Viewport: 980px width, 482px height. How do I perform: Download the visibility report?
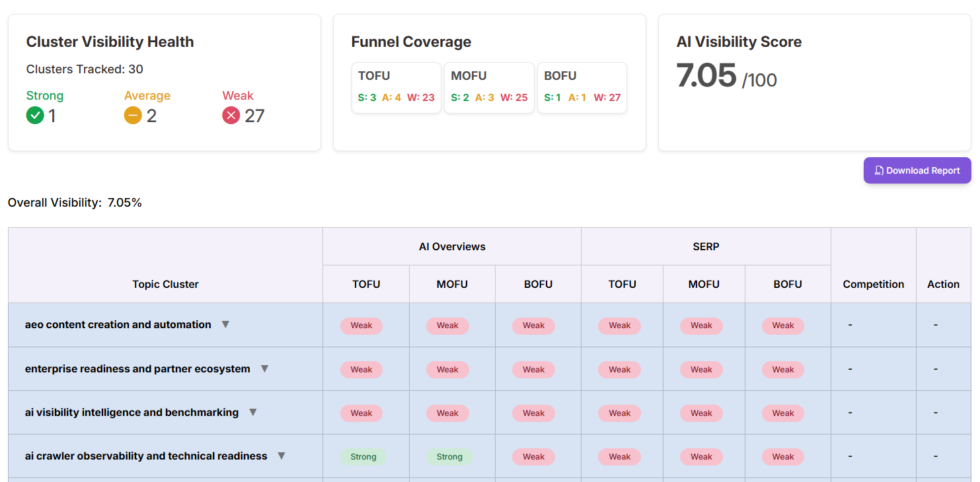[x=917, y=170]
